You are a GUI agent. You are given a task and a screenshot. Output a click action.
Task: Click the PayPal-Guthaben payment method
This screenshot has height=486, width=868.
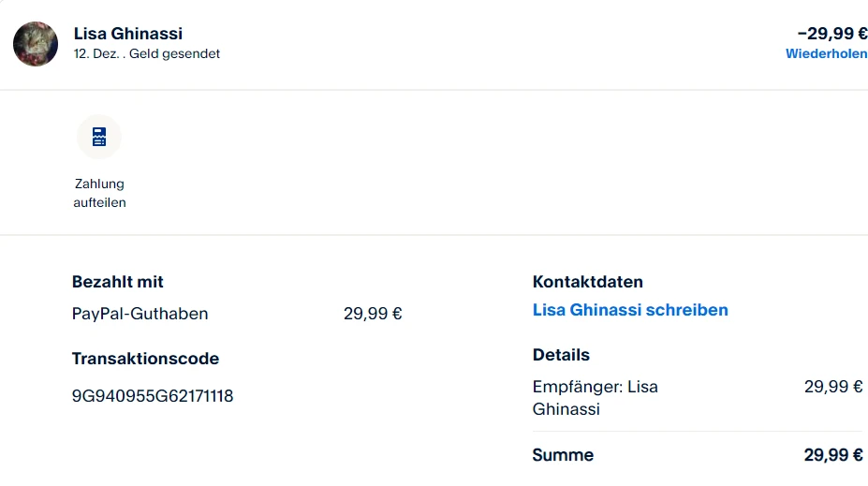(x=140, y=314)
